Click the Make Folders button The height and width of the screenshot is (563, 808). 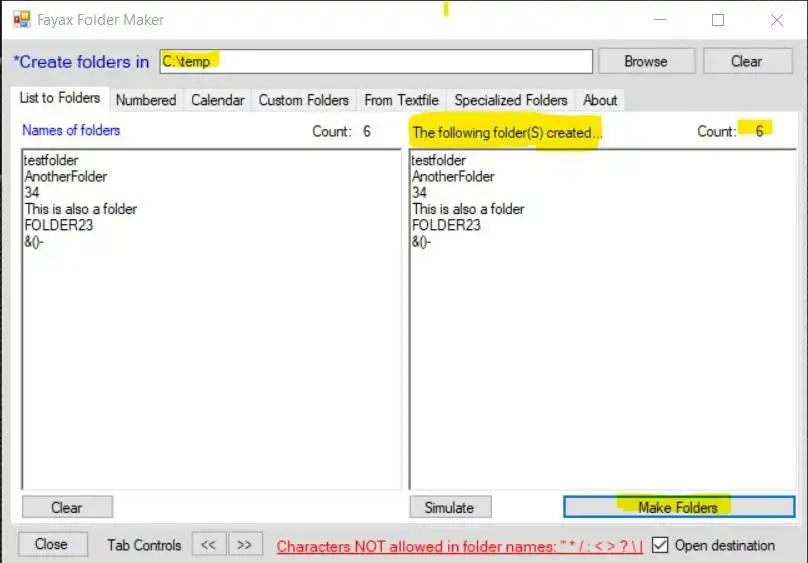click(x=679, y=507)
